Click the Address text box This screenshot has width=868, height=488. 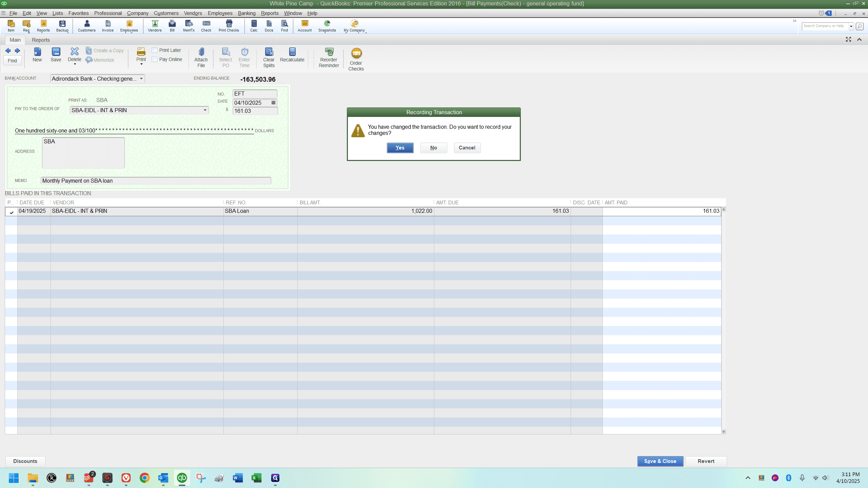pyautogui.click(x=83, y=152)
